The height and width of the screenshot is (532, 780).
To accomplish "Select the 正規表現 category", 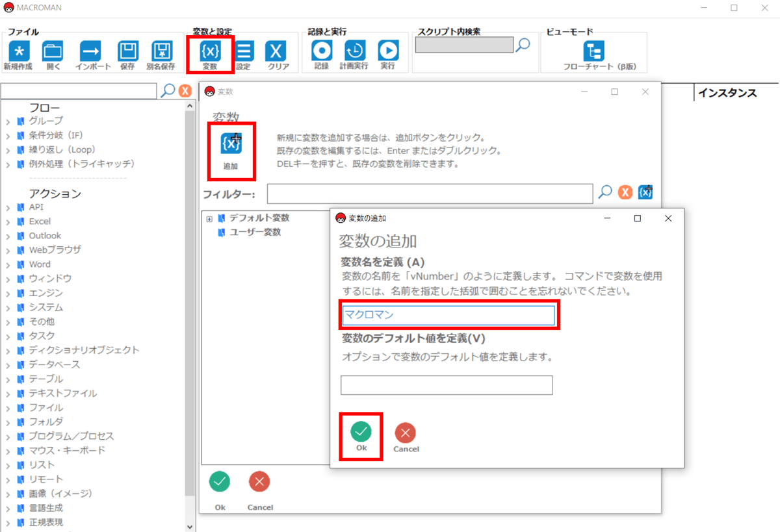I will click(45, 522).
